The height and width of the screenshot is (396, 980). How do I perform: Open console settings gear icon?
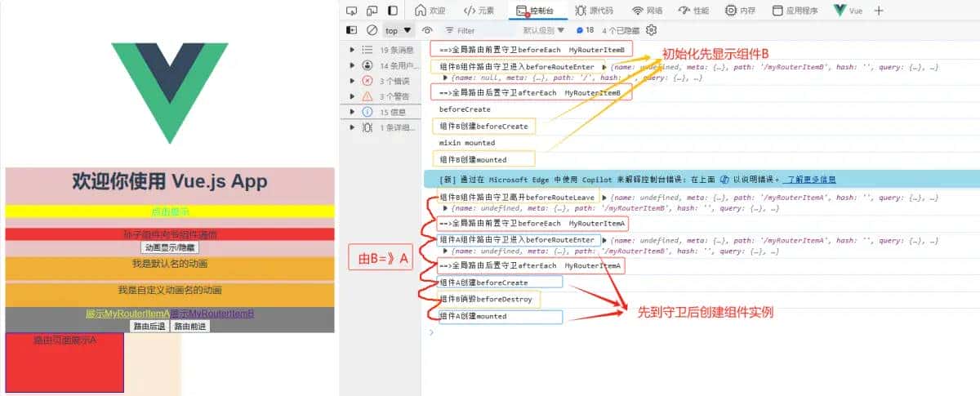651,30
